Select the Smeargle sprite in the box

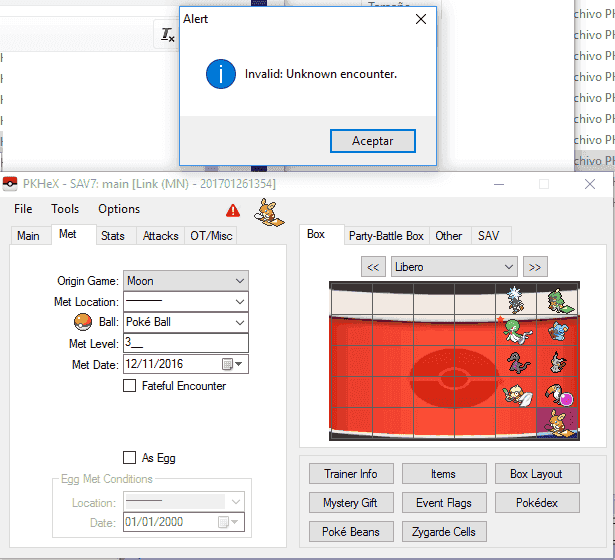517,395
